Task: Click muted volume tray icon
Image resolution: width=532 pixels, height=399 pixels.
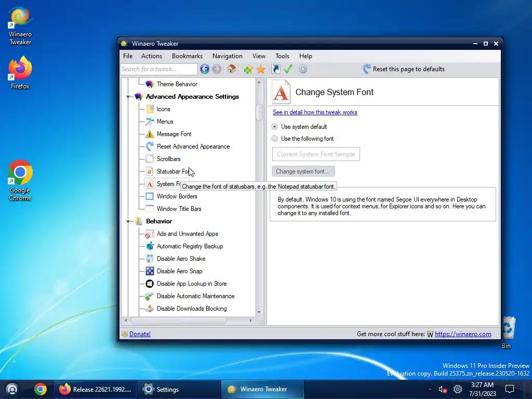Action: pos(443,390)
